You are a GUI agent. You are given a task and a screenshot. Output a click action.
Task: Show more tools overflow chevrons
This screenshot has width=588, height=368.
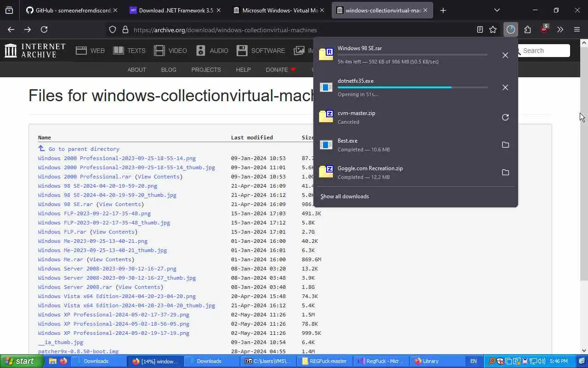[x=560, y=29]
